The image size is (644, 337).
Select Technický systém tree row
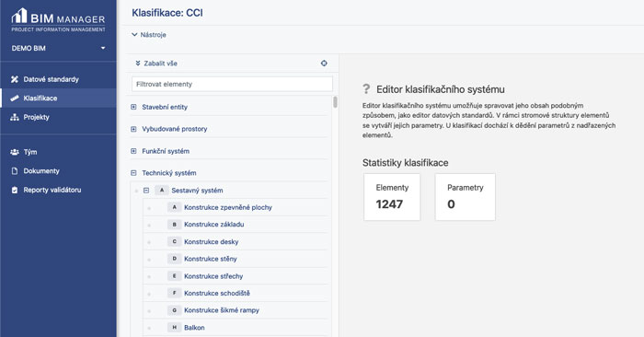tap(229, 173)
